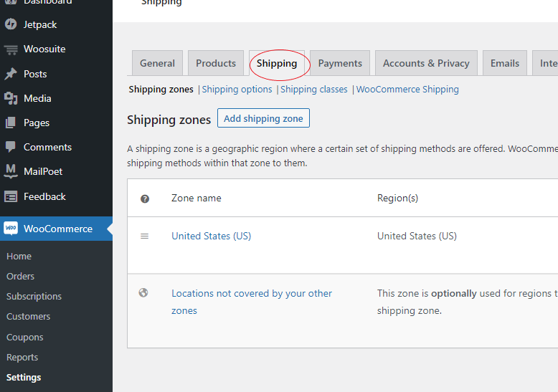Click the MailPoet M icon
The image size is (558, 392).
[11, 171]
